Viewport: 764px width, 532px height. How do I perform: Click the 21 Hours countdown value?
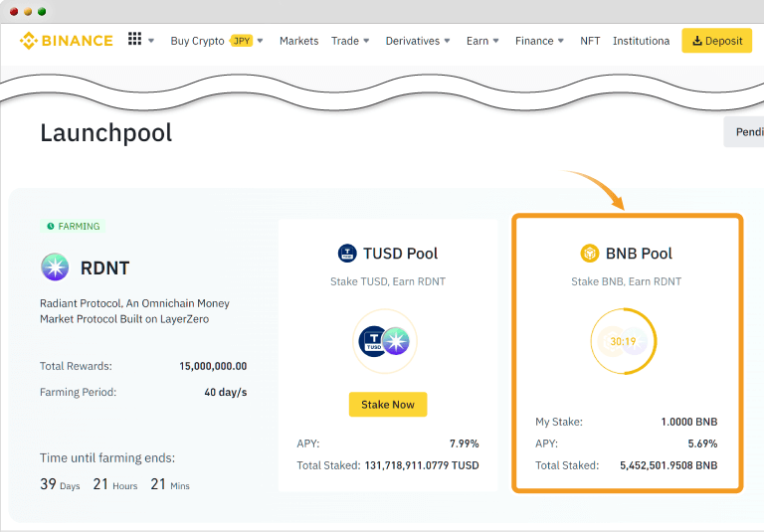pos(115,484)
